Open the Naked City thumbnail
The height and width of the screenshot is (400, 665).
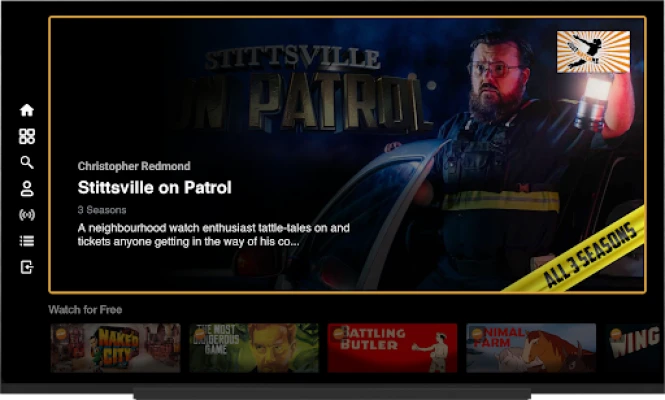pos(115,348)
